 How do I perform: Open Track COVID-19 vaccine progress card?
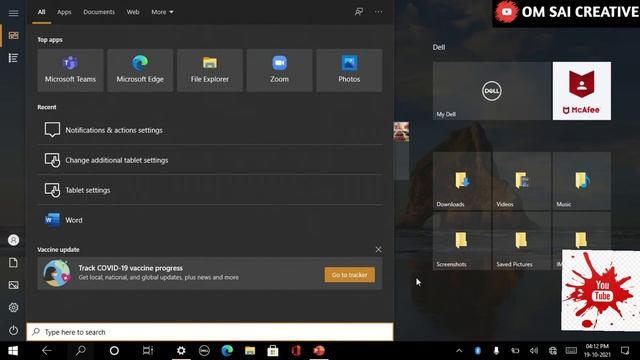[210, 273]
